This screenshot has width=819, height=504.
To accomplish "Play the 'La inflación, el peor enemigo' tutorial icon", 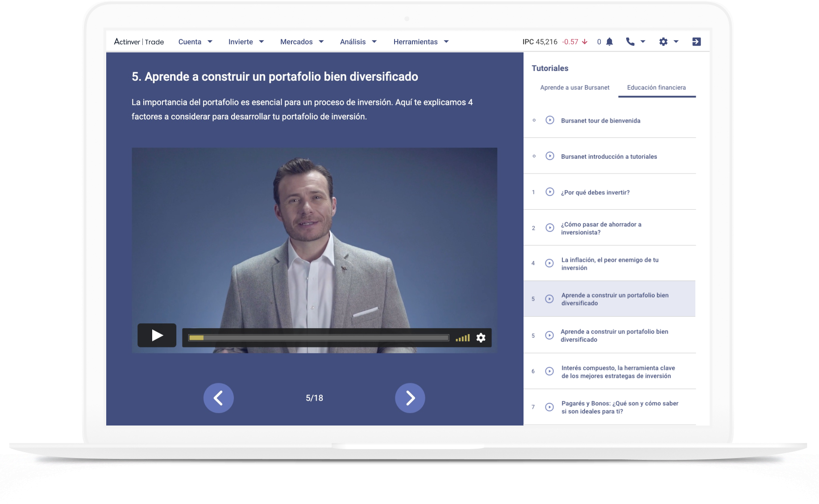I will (x=549, y=263).
